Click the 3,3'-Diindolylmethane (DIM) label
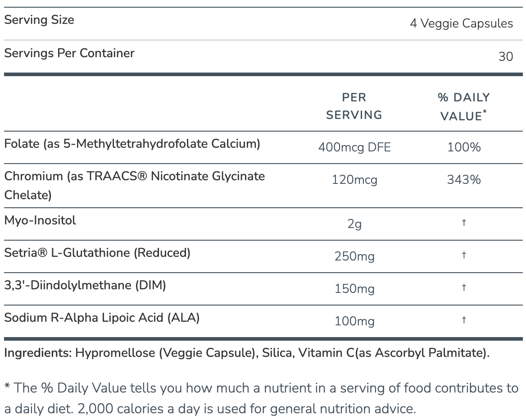526x420 pixels. click(85, 285)
